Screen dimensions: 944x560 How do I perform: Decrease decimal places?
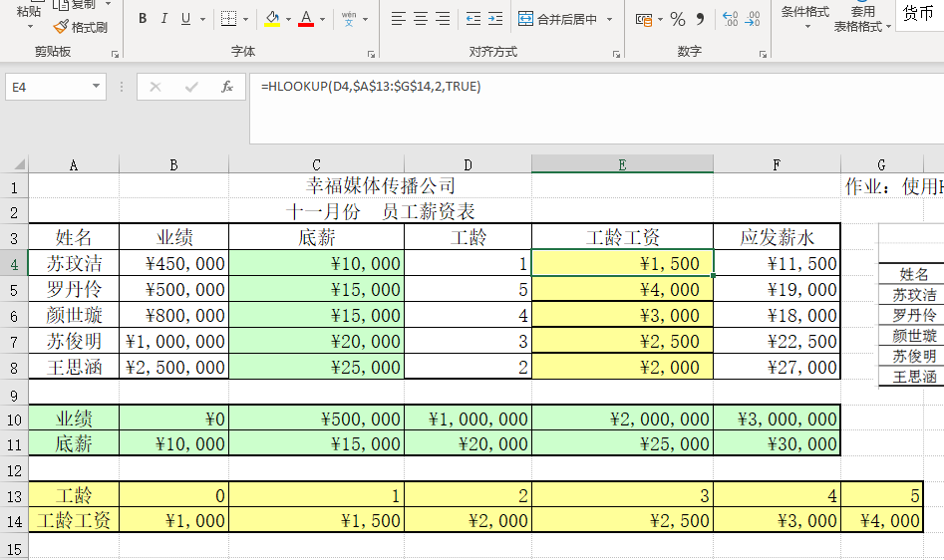[753, 19]
